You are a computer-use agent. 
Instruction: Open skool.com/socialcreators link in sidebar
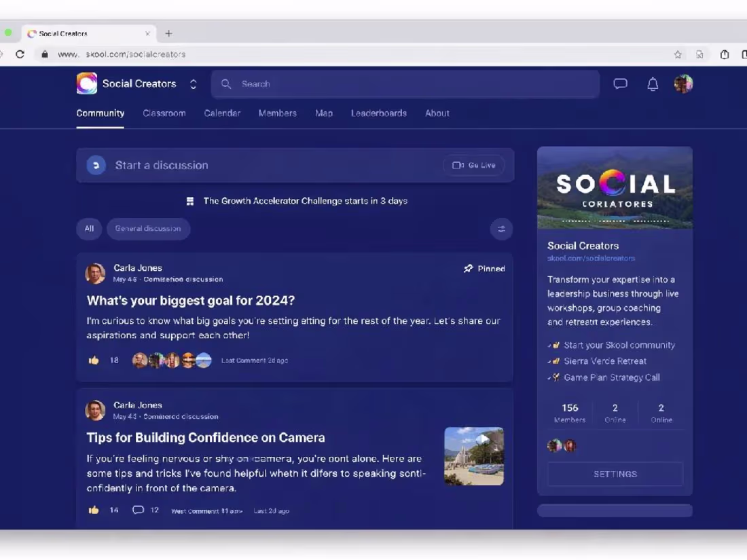coord(591,258)
